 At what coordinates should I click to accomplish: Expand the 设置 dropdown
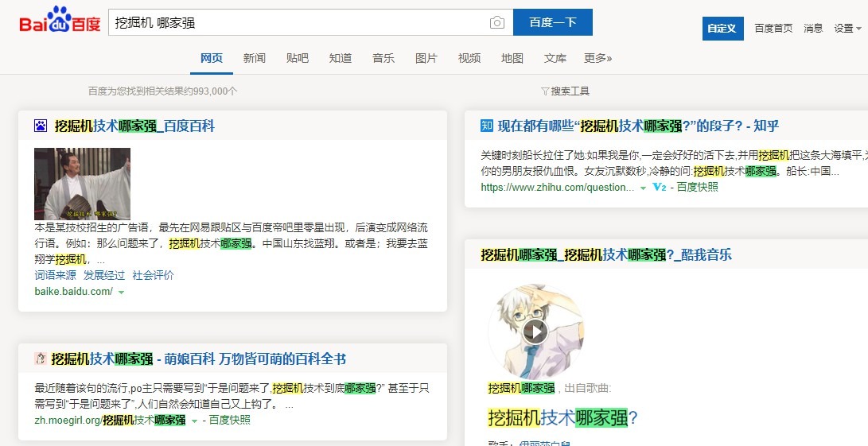847,28
